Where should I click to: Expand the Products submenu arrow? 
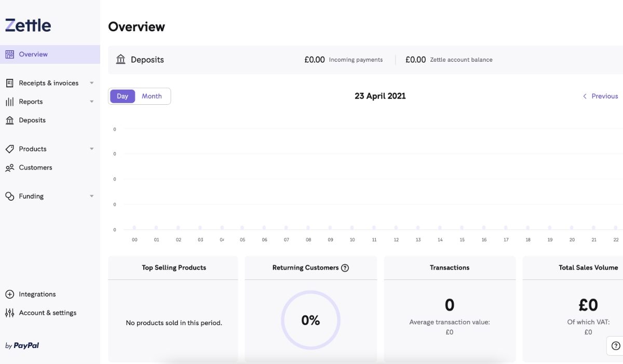click(x=92, y=149)
